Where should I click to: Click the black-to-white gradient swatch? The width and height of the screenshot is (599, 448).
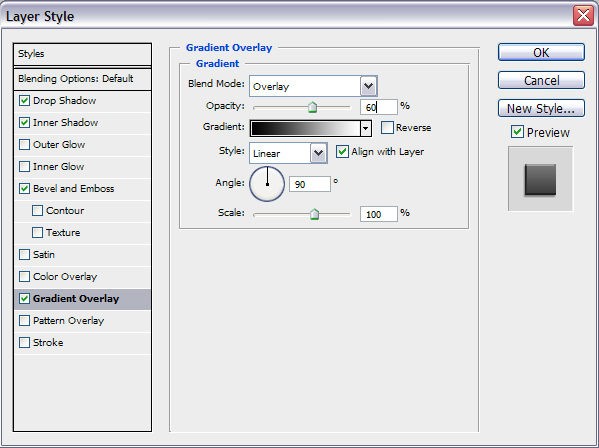coord(306,128)
